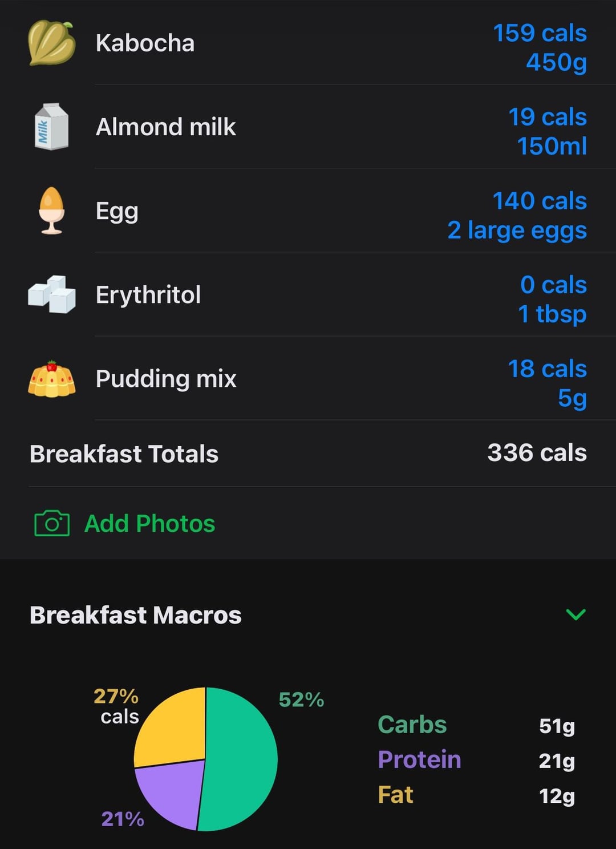Tap the Almond milk carton icon
The image size is (616, 849).
(51, 126)
